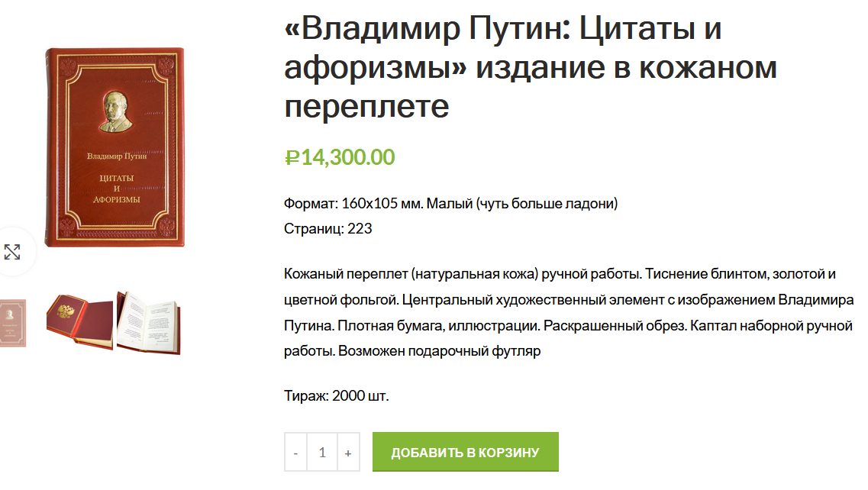Decrease quantity with the minus button

[x=296, y=453]
